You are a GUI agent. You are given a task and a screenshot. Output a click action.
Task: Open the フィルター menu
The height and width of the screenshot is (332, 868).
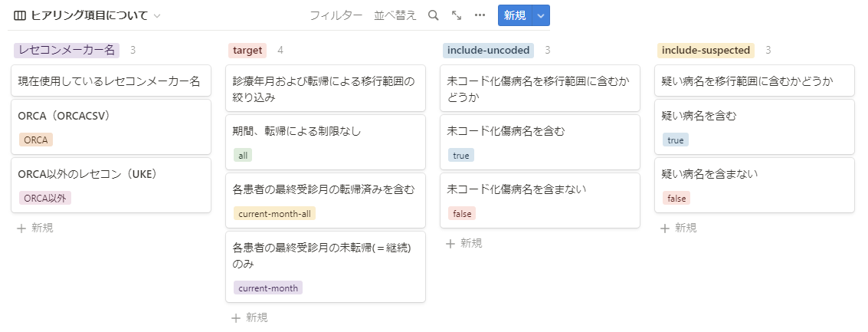336,15
